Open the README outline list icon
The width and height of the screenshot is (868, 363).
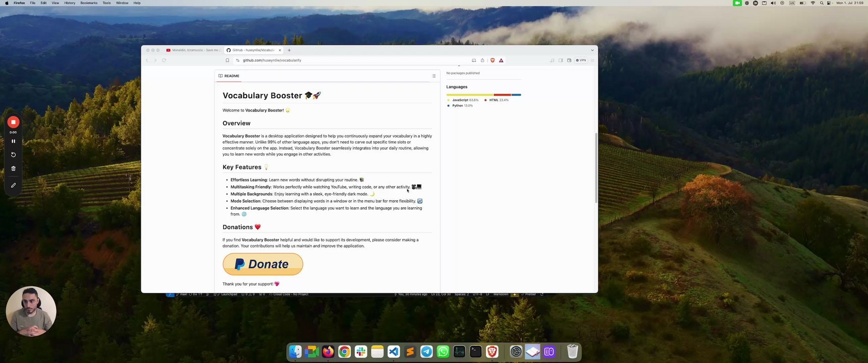click(433, 76)
